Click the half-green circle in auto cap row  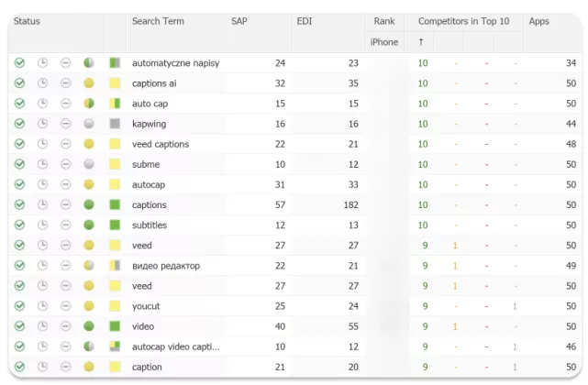89,103
